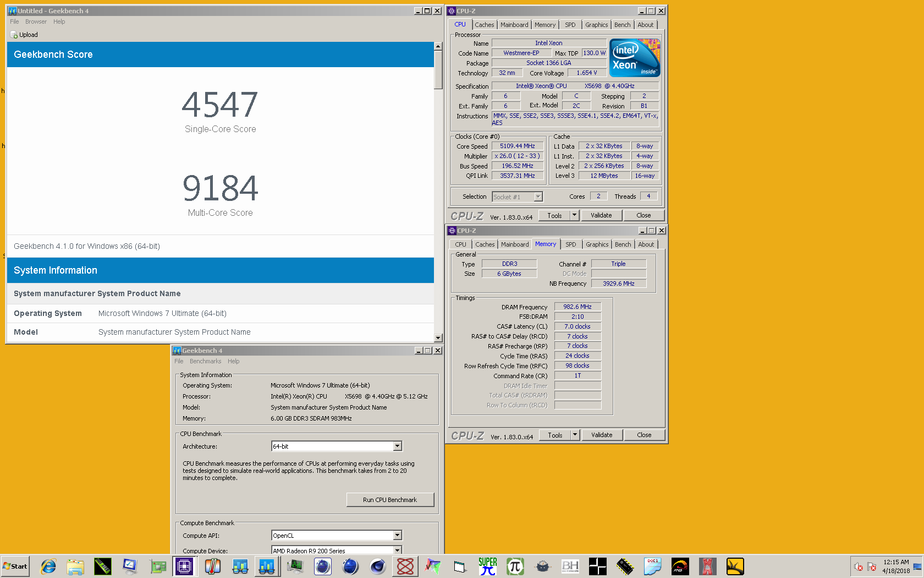Open the BH Benchmark taskbar icon
Viewport: 924px width, 578px height.
570,566
